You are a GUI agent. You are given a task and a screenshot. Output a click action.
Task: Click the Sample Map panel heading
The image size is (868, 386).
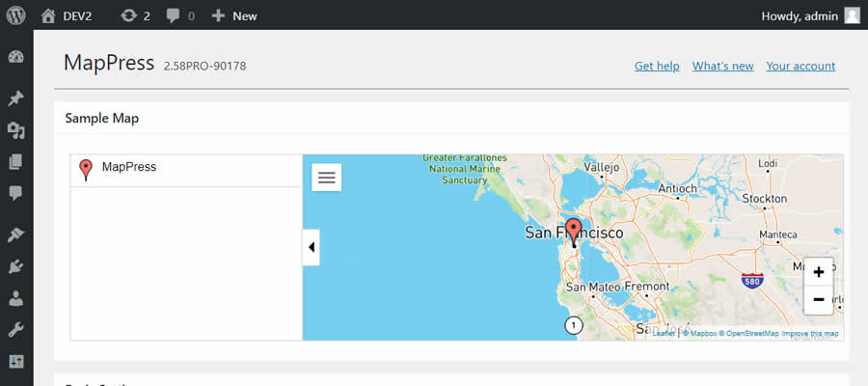click(x=102, y=118)
